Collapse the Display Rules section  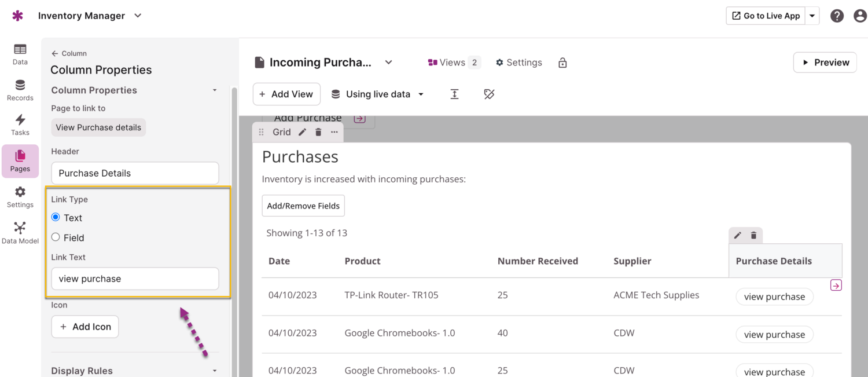coord(215,371)
